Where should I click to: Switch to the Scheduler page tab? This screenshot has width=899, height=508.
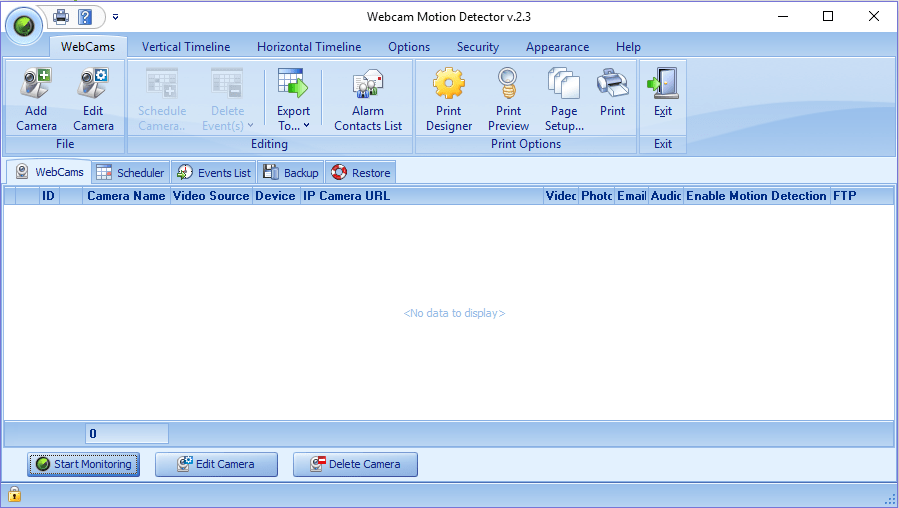tap(131, 173)
